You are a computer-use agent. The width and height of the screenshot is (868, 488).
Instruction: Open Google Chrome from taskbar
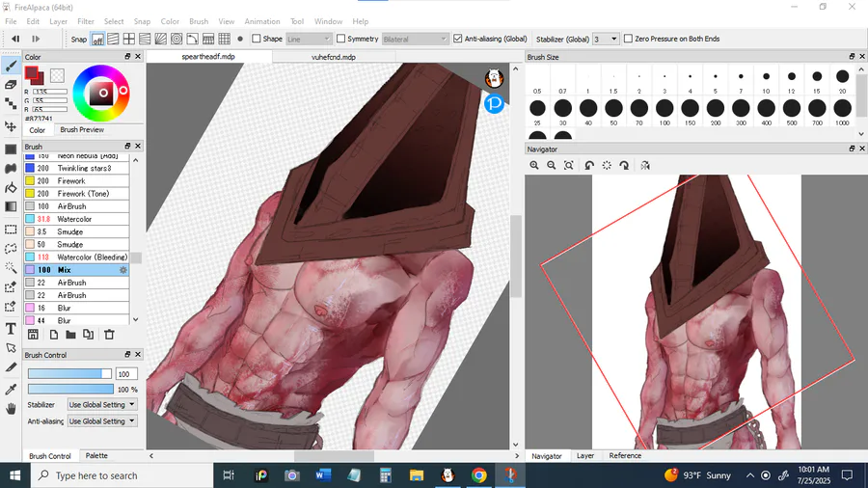(478, 475)
